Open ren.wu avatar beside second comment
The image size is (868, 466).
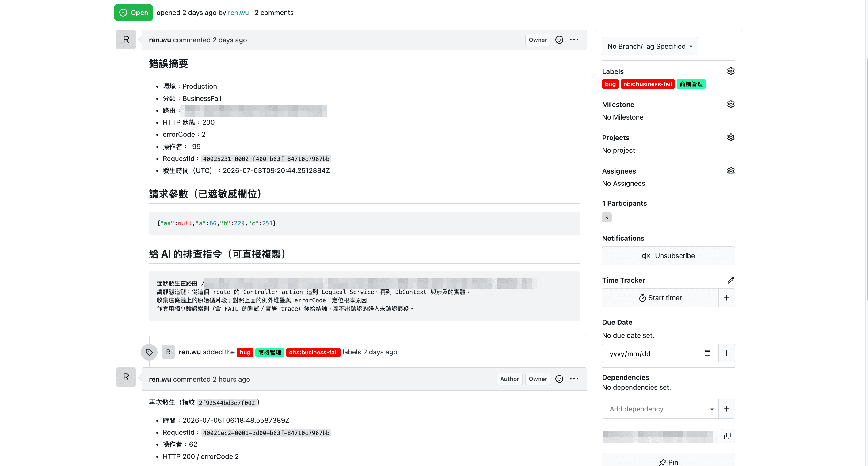[126, 377]
